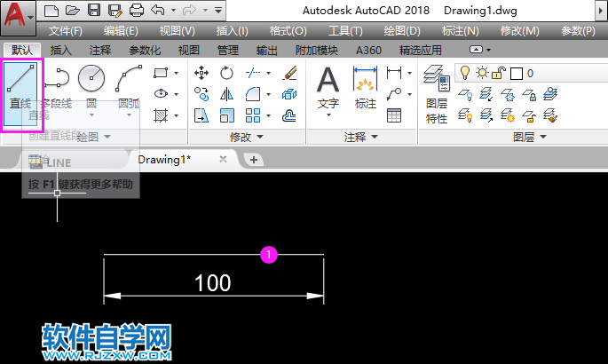Screen dimensions: 608x364
Task: Select the Mirror tool icon
Action: click(x=226, y=94)
